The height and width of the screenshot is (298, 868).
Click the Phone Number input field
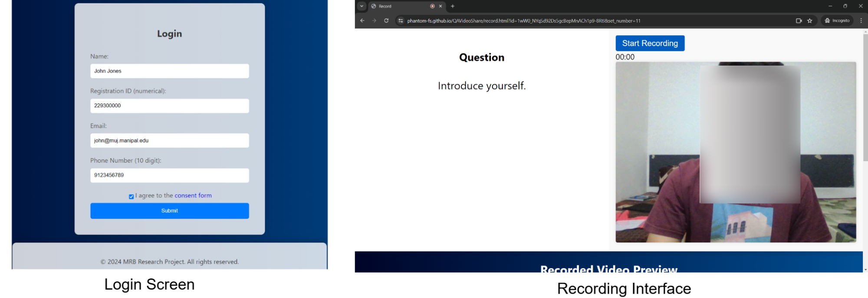pos(169,175)
